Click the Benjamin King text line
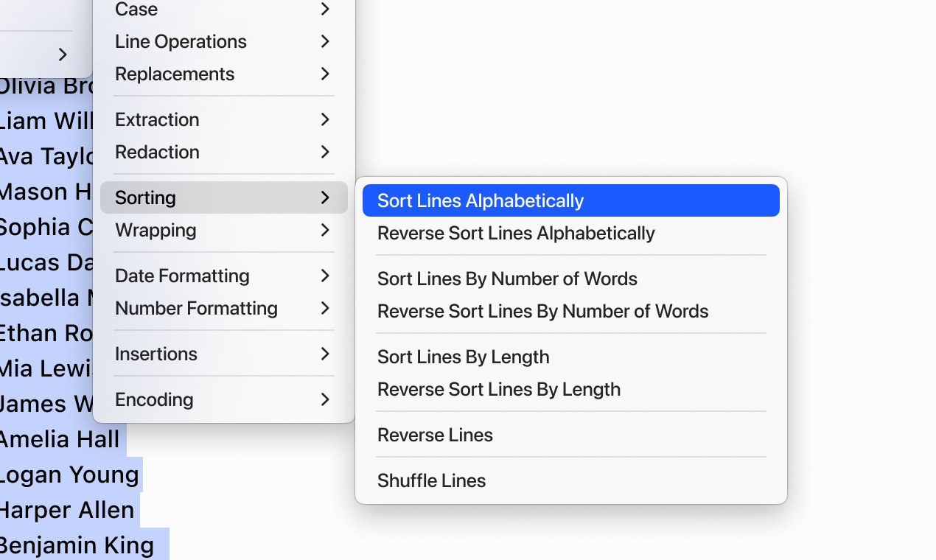This screenshot has width=936, height=560. point(77,545)
